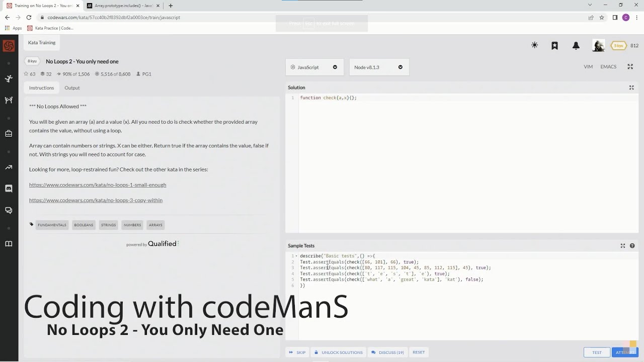644x362 pixels.
Task: Open the JavaScript language dropdown
Action: [314, 67]
